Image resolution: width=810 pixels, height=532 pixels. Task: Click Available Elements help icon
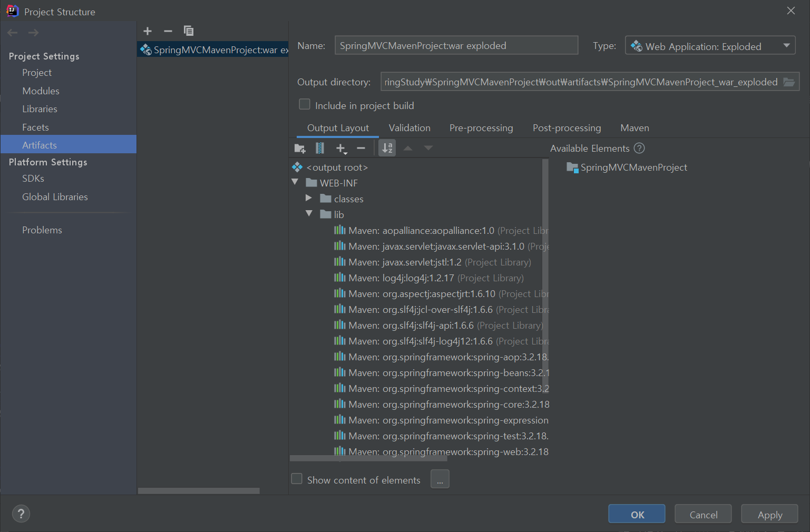point(639,149)
